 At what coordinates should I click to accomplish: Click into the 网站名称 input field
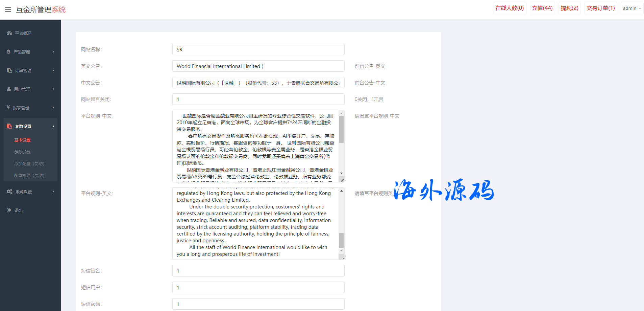click(x=258, y=49)
